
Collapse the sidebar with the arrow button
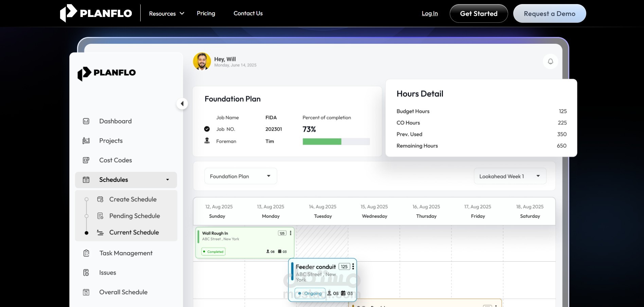tap(182, 103)
